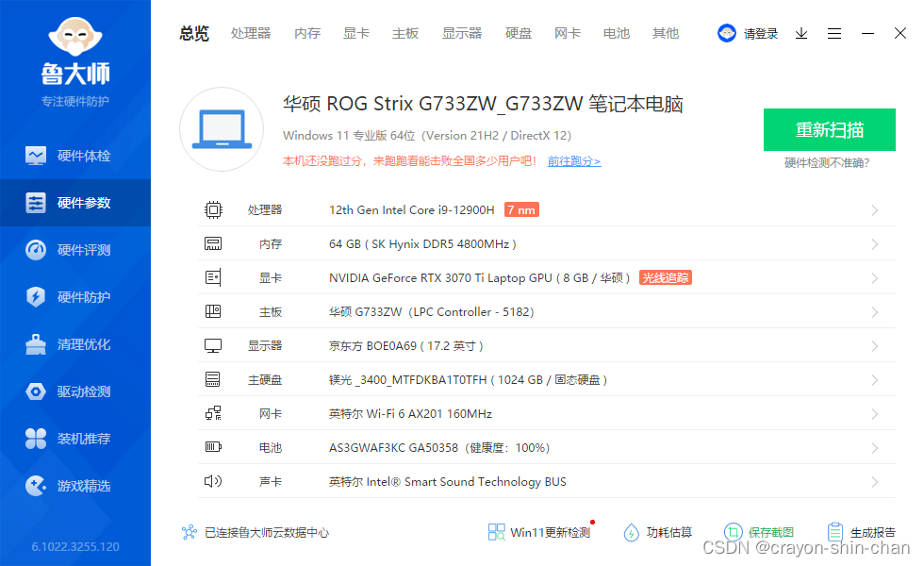Switch to the 主板 tab

pos(405,34)
